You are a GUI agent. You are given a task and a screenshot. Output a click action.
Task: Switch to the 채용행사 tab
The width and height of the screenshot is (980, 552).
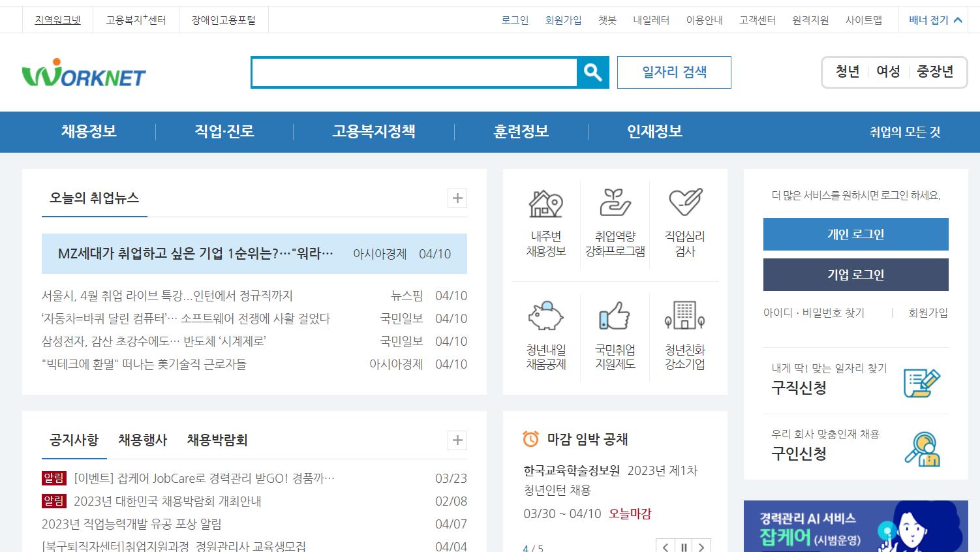pyautogui.click(x=144, y=440)
